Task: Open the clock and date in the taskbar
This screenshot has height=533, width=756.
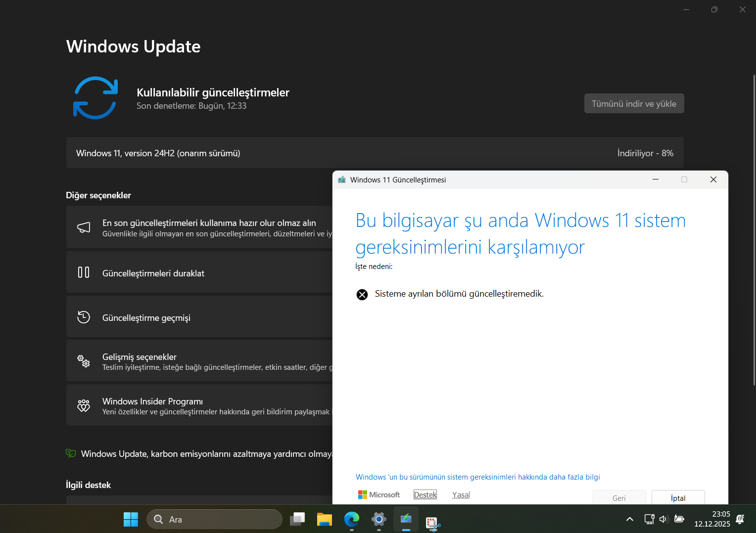Action: click(712, 519)
